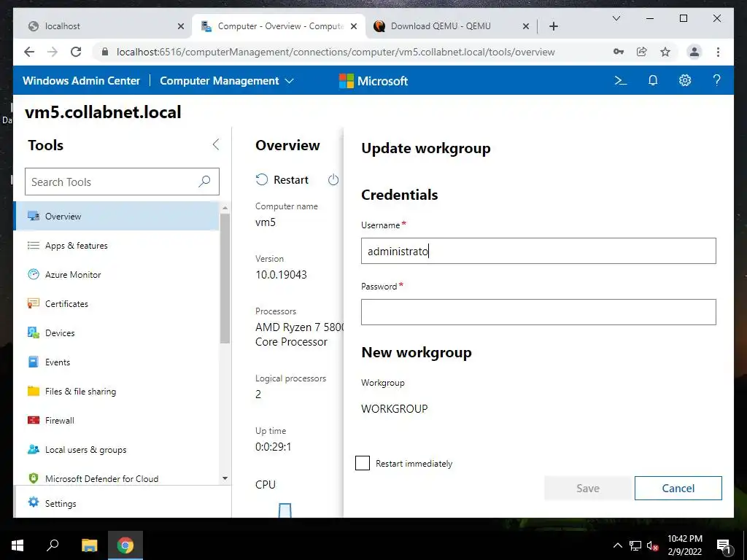Focus the Password input field

pos(538,312)
